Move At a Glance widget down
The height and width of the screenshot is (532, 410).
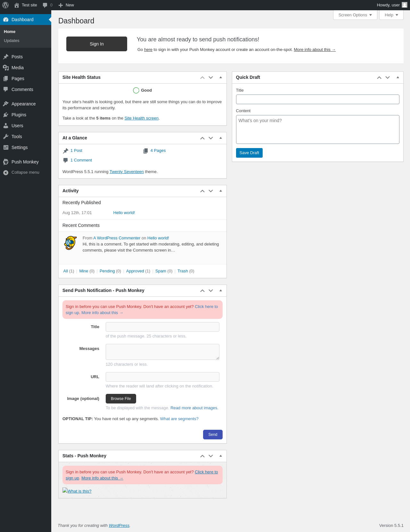(211, 138)
